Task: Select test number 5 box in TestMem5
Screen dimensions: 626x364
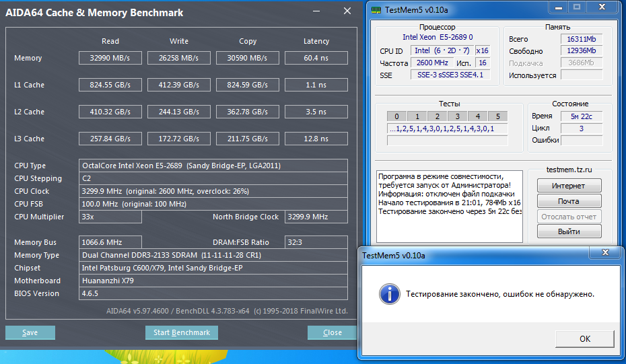Action: click(498, 116)
